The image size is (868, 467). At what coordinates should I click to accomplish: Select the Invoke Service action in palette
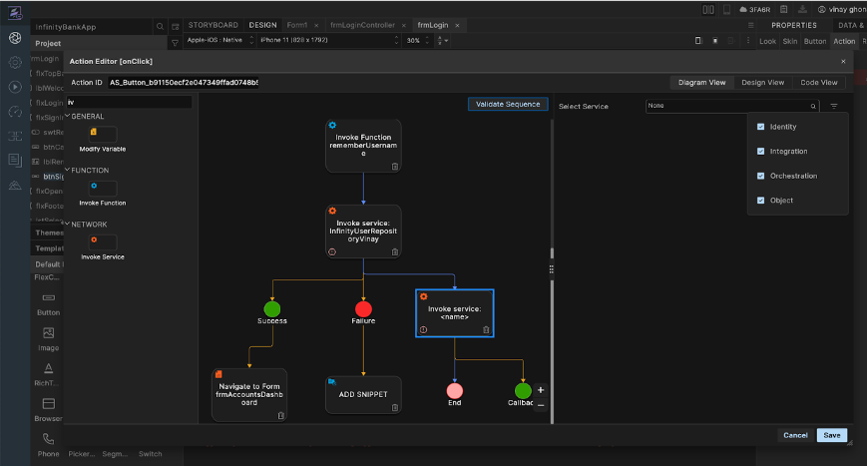pyautogui.click(x=103, y=242)
